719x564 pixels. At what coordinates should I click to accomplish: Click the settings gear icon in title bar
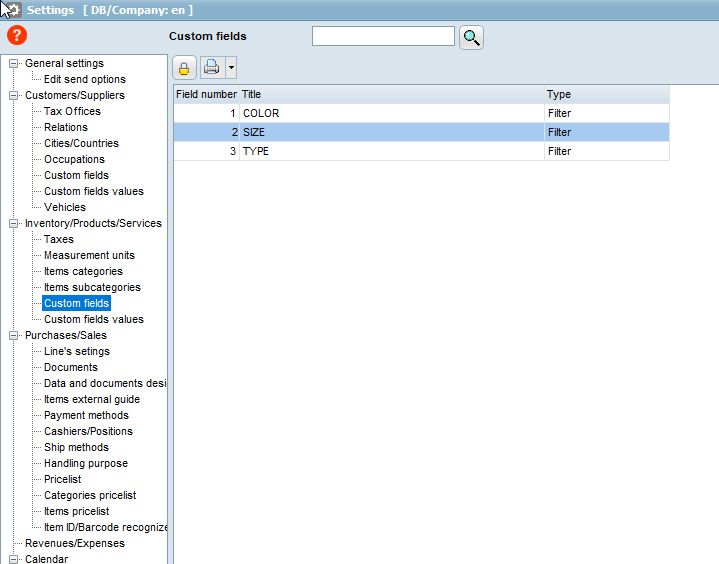pyautogui.click(x=13, y=10)
